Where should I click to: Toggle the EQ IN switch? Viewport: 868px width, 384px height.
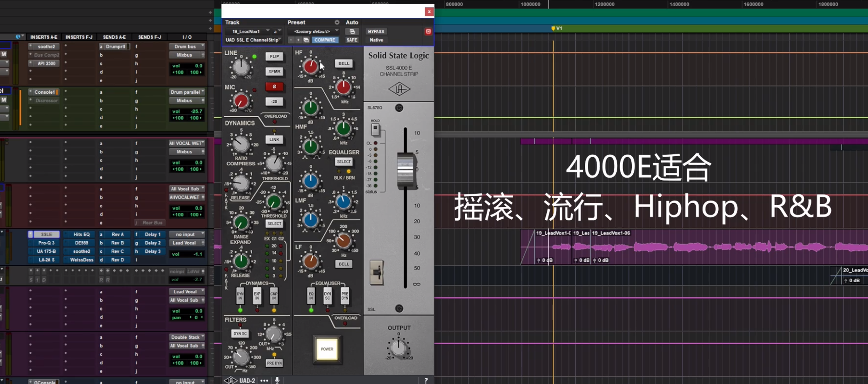(x=311, y=296)
